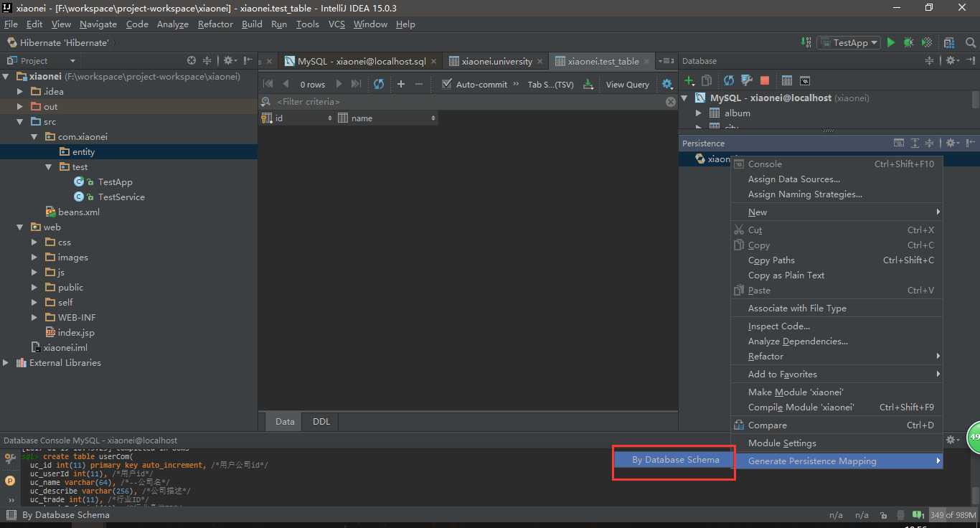The image size is (980, 528).
Task: Open table editor settings gear icon
Action: click(668, 84)
